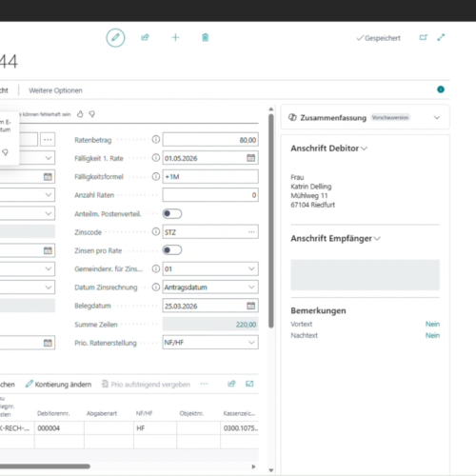Click Zinscode lookup ellipsis button

pos(251,232)
